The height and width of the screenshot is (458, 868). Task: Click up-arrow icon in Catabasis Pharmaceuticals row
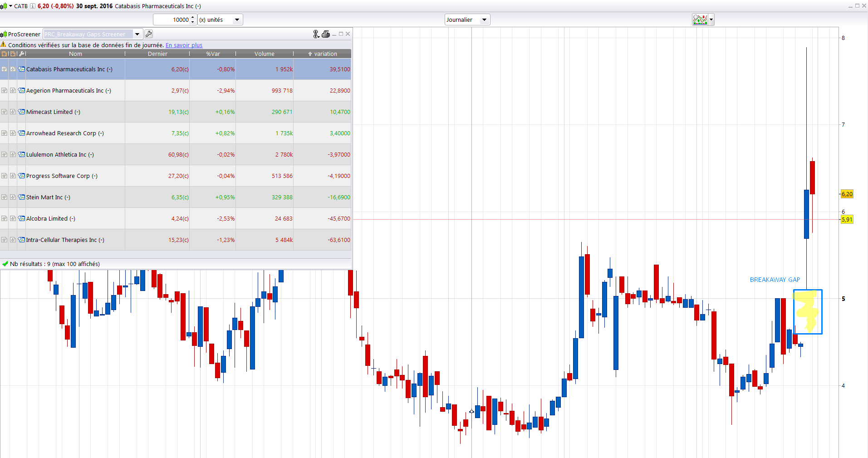(x=5, y=69)
